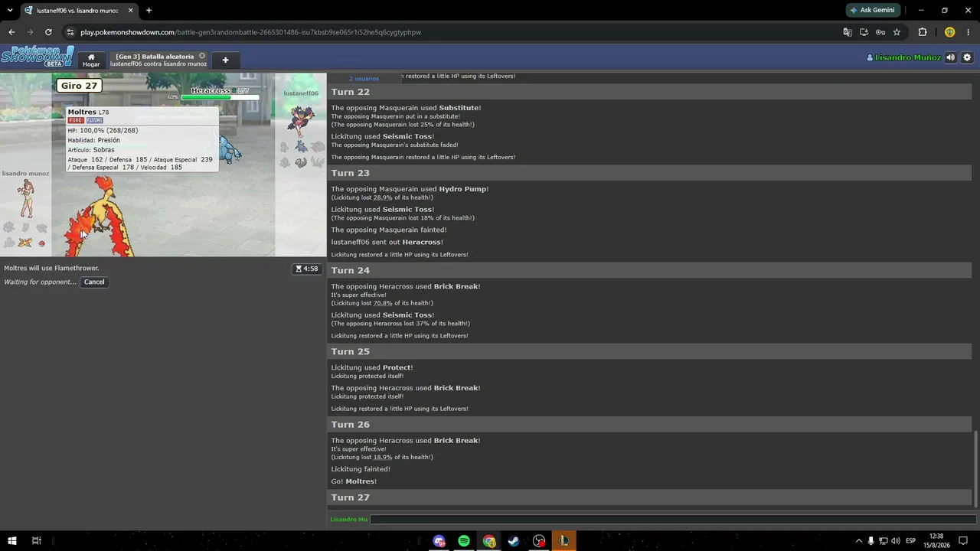Open the Chrome profile avatar
Image resolution: width=980 pixels, height=551 pixels.
[950, 32]
